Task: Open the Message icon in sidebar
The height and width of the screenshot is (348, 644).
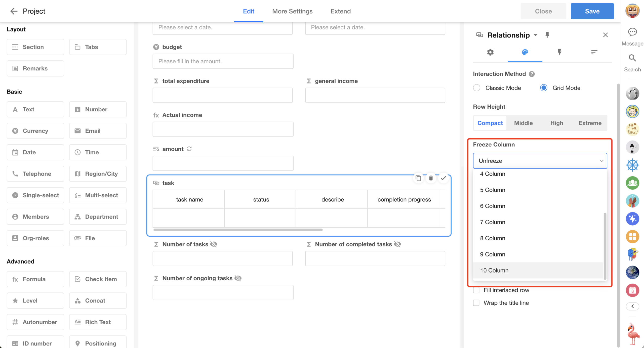Action: [x=632, y=32]
